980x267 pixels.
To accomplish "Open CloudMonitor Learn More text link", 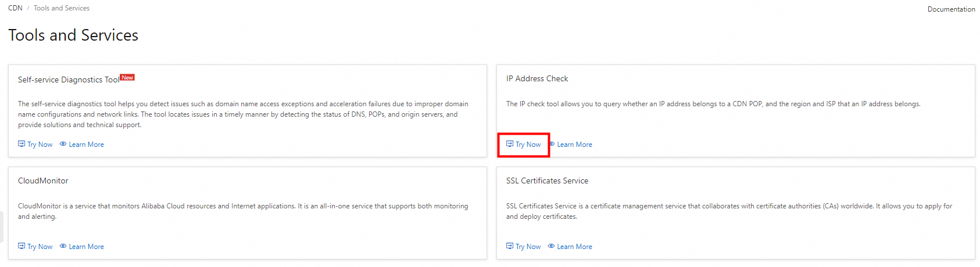I will point(87,247).
